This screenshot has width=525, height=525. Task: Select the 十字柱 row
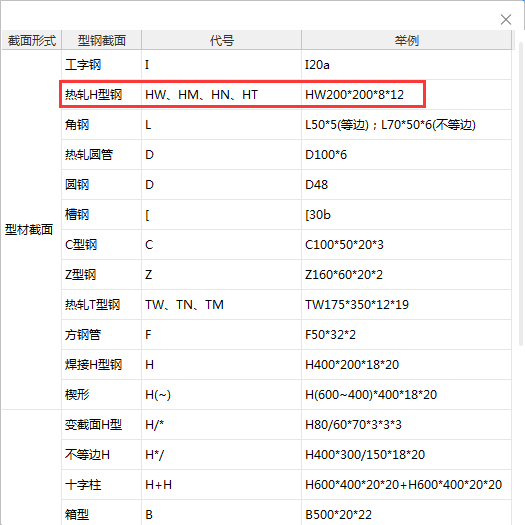(286, 484)
